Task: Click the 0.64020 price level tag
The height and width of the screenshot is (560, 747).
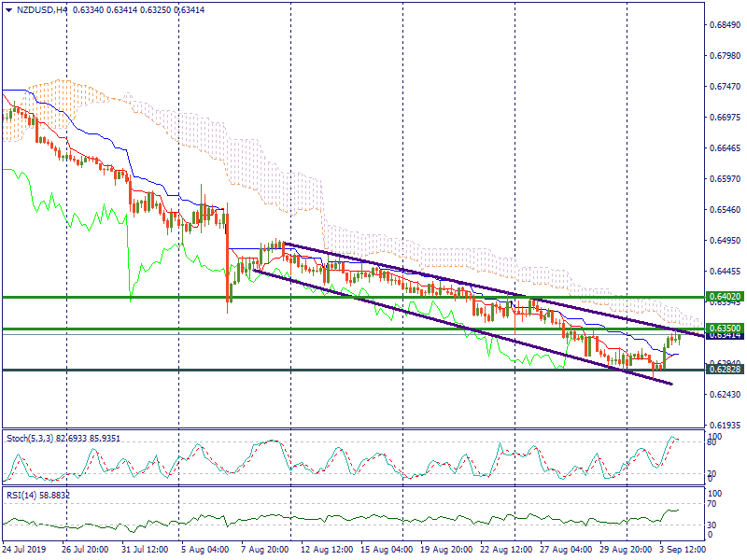Action: tap(722, 297)
